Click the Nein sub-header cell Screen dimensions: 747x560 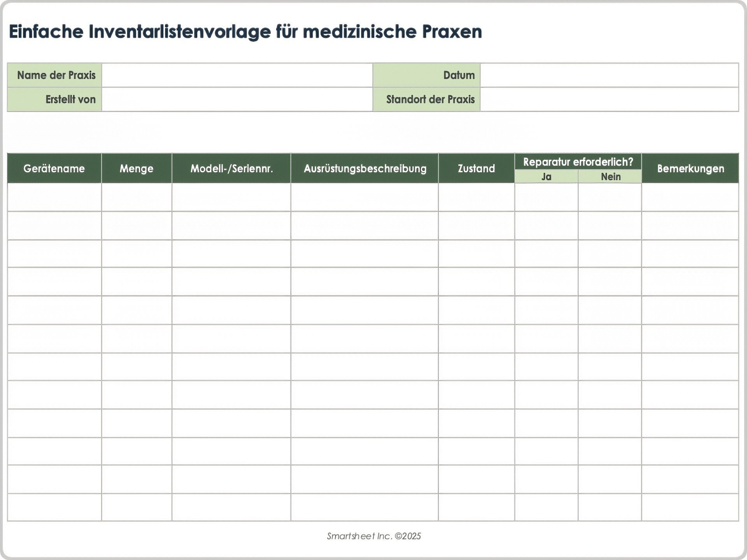point(610,177)
